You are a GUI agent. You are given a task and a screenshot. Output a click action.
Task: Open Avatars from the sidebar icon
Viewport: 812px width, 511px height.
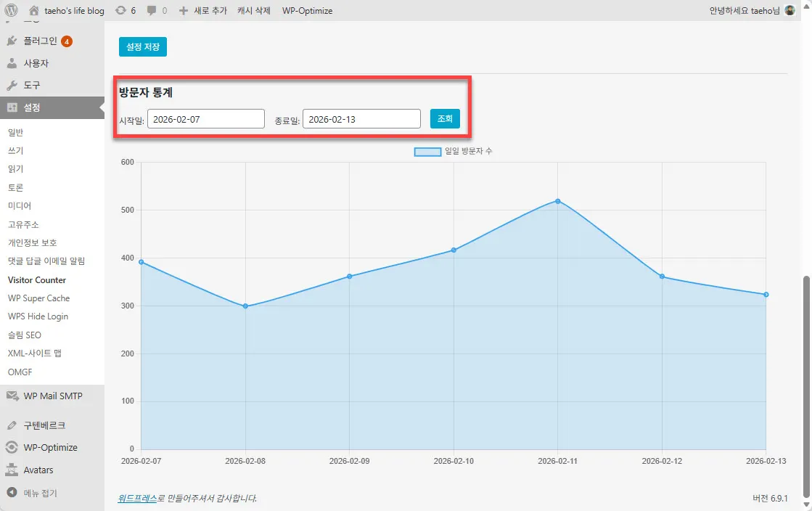pos(13,470)
